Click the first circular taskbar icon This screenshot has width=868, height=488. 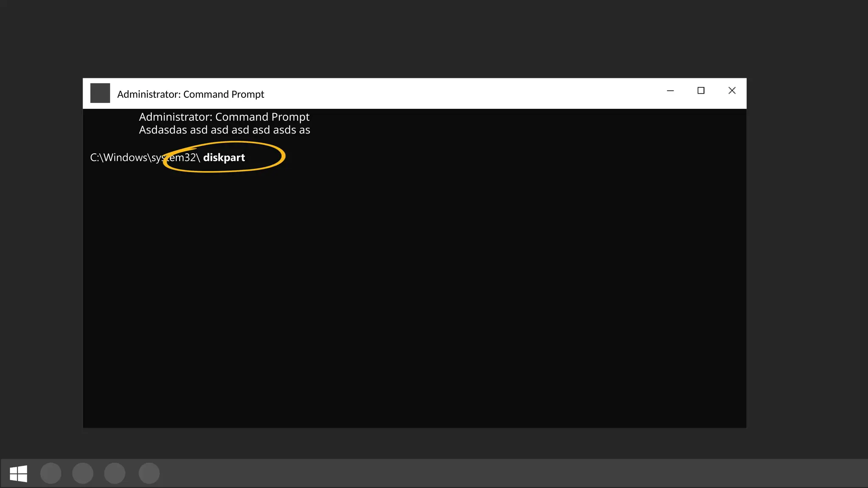(51, 473)
